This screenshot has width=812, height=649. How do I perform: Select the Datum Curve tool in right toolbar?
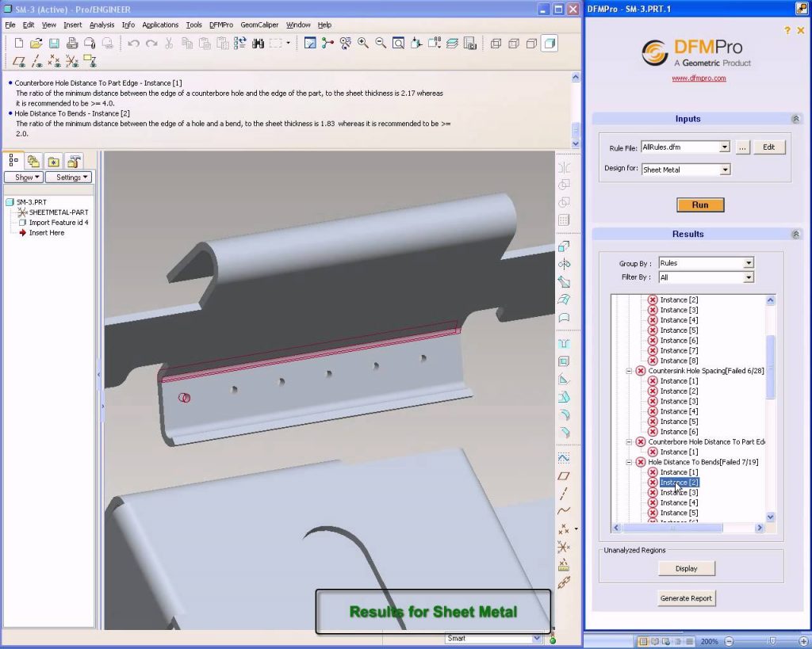coord(564,511)
